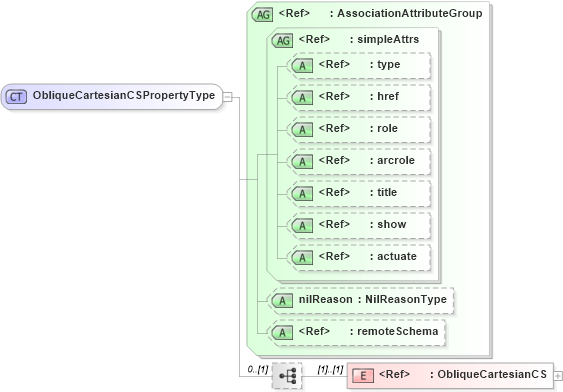Select the actuate attribute name

397,256
